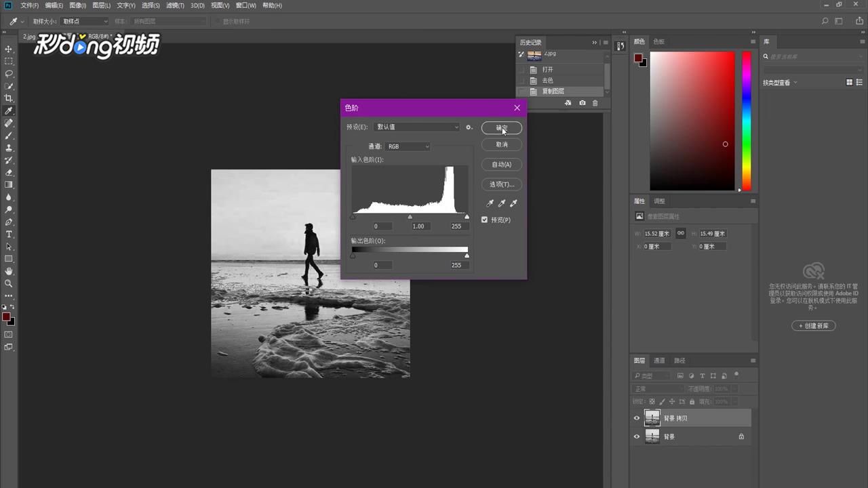Select the 去色 history state
This screenshot has height=488, width=868.
(559, 80)
